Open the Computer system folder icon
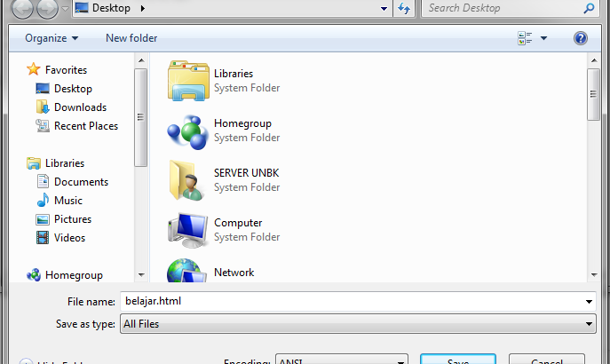The image size is (610, 364). [x=187, y=230]
